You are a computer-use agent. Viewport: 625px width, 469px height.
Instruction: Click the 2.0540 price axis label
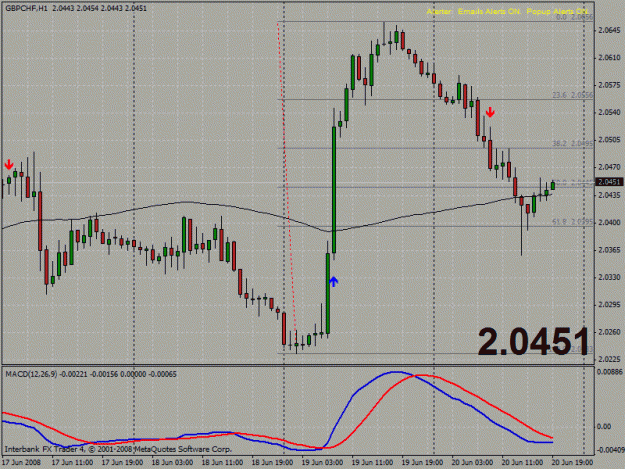coord(609,113)
